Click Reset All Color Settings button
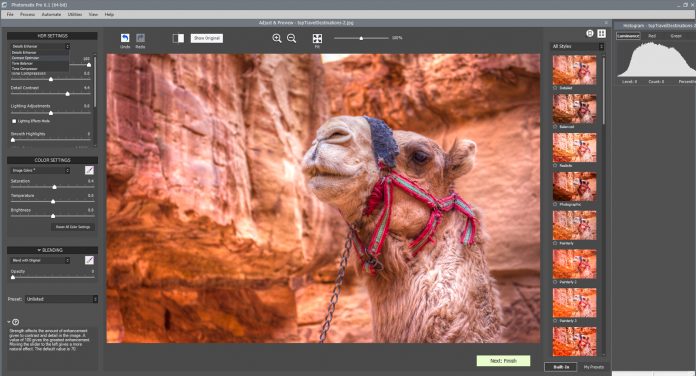Viewport: 696px width, 376px height. [x=73, y=227]
